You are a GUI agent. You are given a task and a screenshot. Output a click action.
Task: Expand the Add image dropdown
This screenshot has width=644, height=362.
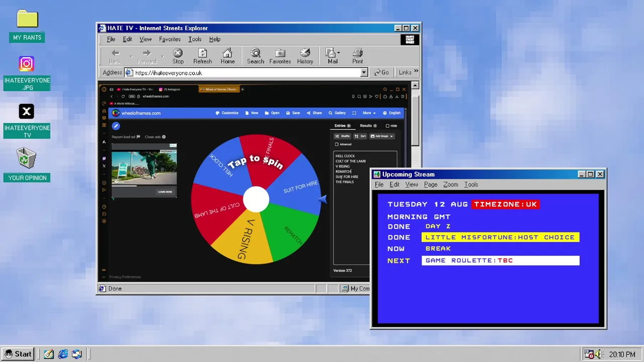click(x=382, y=136)
